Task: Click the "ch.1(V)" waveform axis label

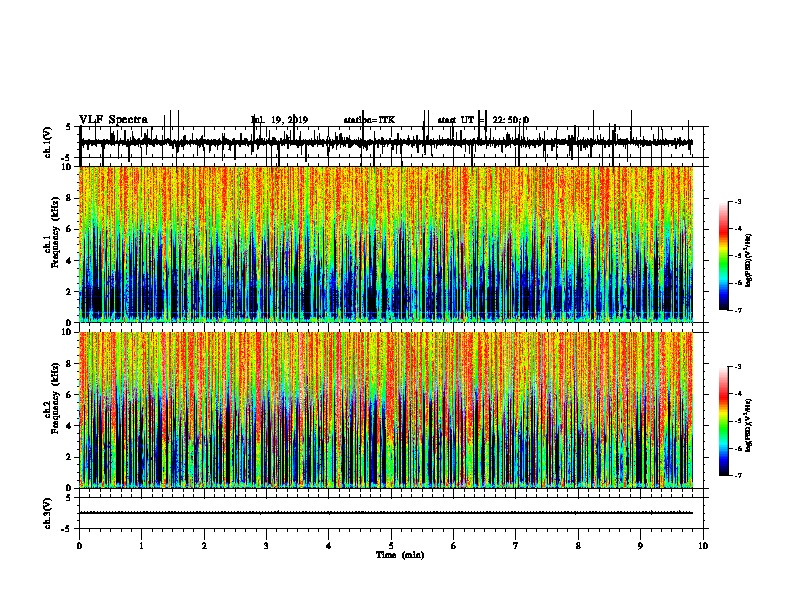Action: point(48,142)
